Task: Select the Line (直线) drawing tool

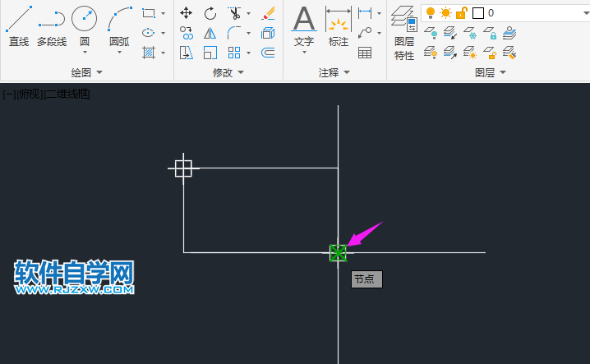Action: click(x=18, y=25)
